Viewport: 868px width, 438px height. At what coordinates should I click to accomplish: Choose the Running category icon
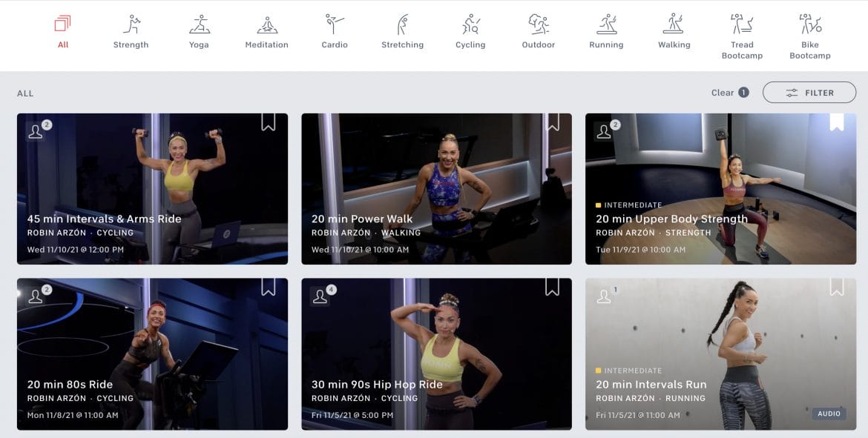point(606,24)
